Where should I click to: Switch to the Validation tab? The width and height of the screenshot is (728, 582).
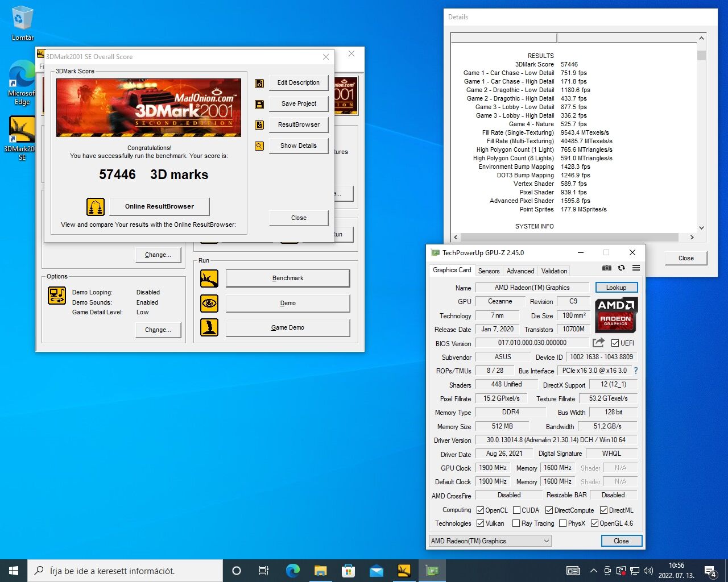pyautogui.click(x=554, y=271)
